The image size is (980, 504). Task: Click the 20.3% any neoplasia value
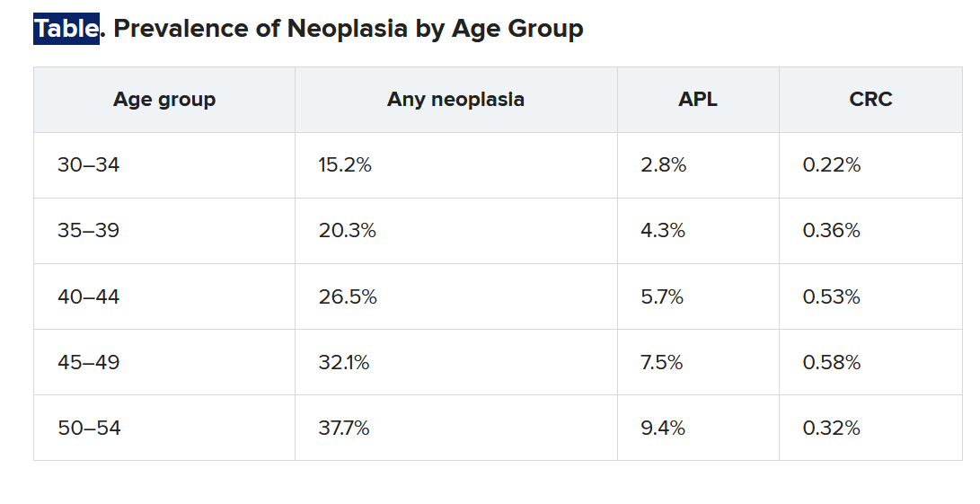tap(347, 231)
